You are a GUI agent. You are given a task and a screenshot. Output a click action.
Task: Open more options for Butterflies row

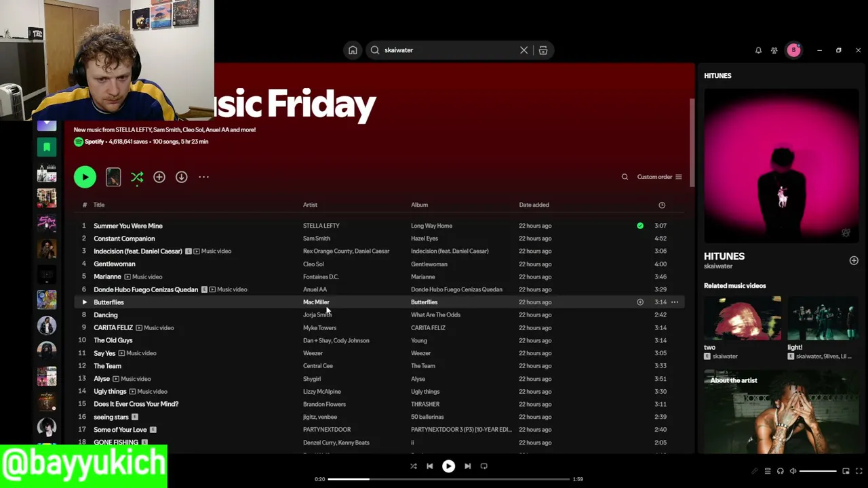[x=674, y=302]
